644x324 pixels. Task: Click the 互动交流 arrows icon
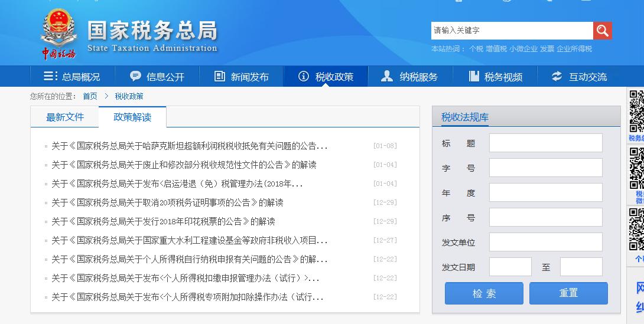[x=557, y=76]
